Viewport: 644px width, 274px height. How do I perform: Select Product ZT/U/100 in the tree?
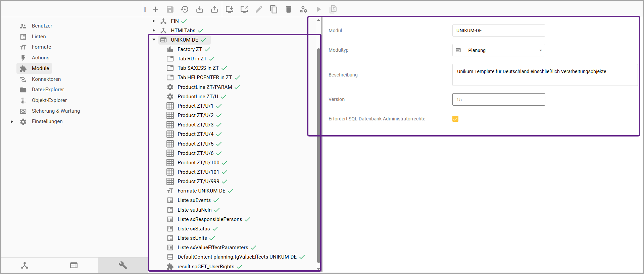pyautogui.click(x=198, y=163)
